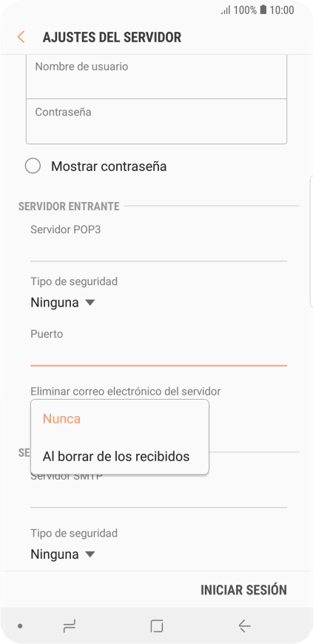
Task: Open recent apps from navigation bar
Action: click(69, 626)
